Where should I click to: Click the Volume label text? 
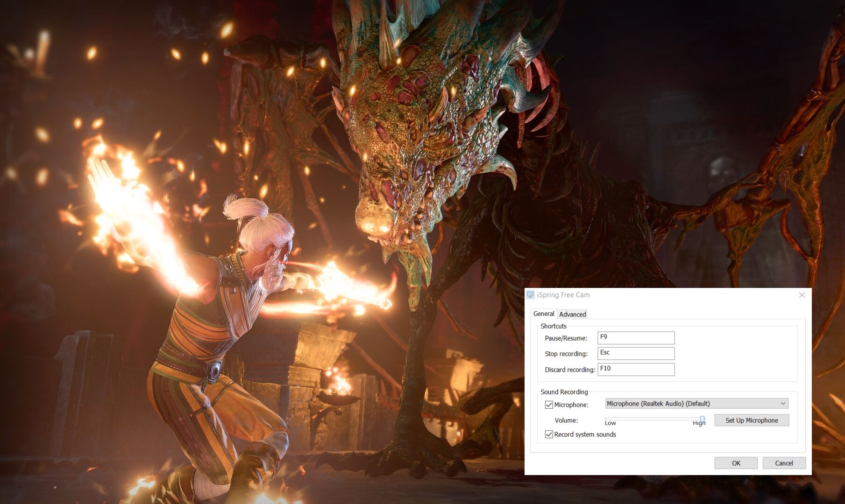pyautogui.click(x=566, y=420)
